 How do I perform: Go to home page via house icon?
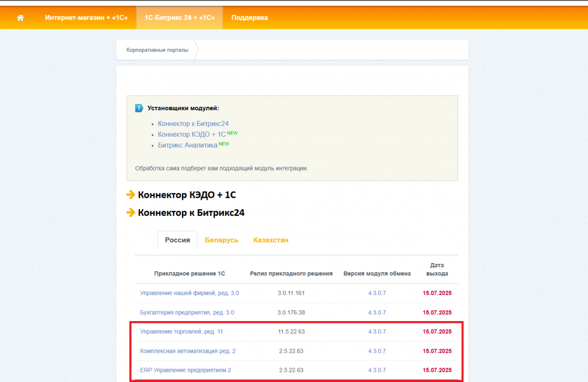(20, 18)
